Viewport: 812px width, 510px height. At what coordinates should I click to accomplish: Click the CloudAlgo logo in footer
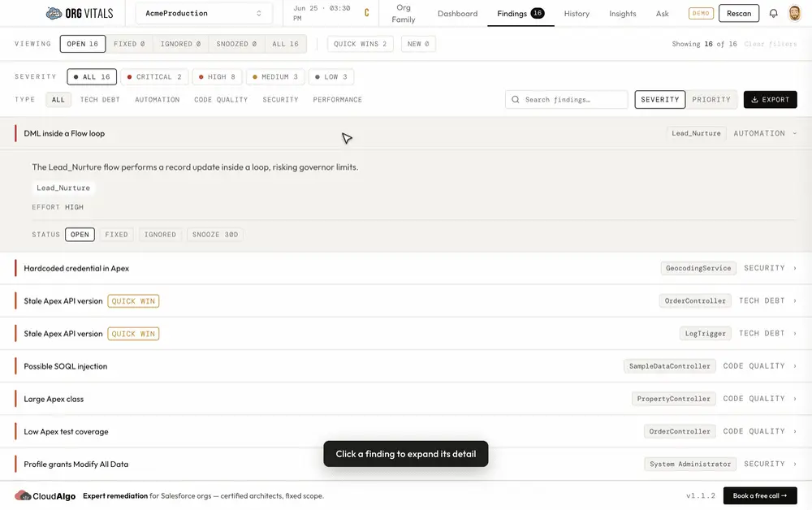point(45,495)
